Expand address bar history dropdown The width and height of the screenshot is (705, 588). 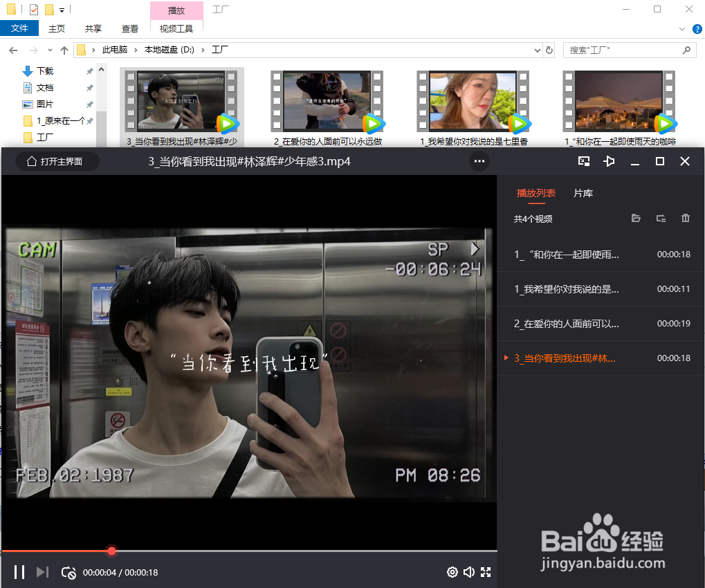[537, 50]
